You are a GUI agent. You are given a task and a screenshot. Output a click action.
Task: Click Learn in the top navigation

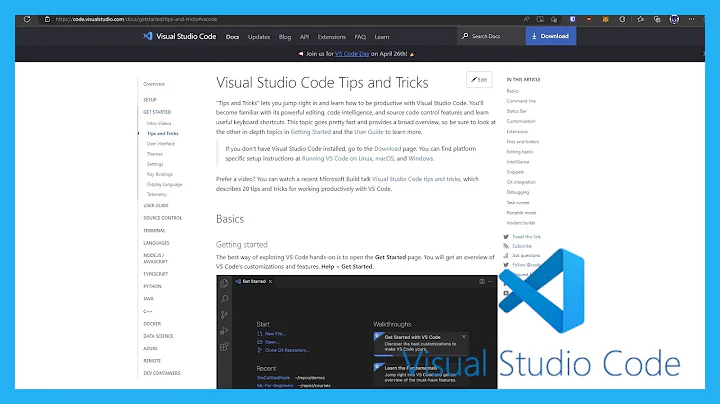(x=382, y=37)
